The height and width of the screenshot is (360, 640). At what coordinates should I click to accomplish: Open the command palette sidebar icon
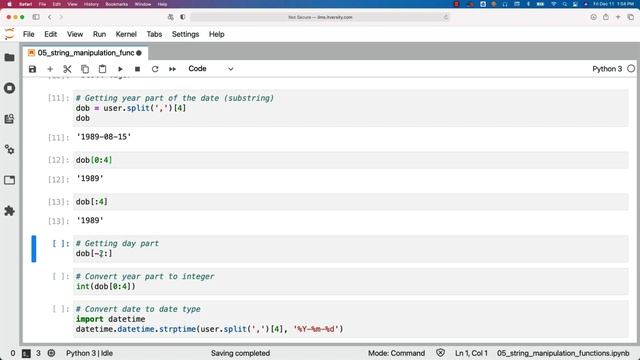[x=9, y=119]
